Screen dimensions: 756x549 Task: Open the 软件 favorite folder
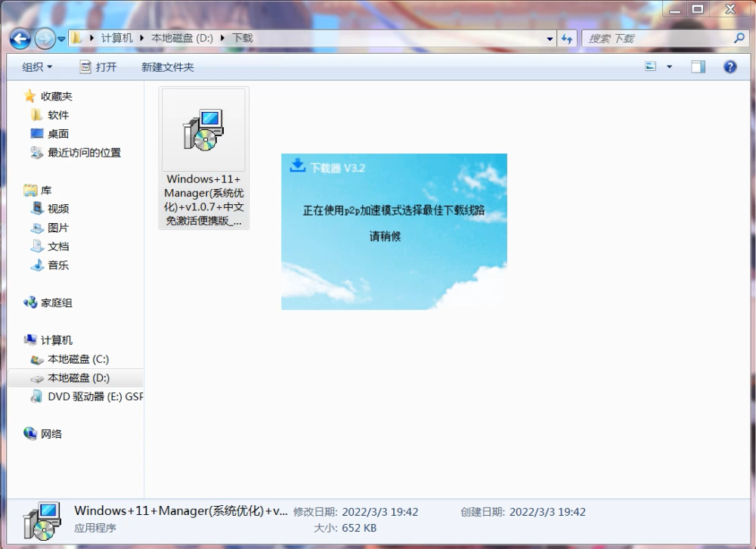pos(58,115)
